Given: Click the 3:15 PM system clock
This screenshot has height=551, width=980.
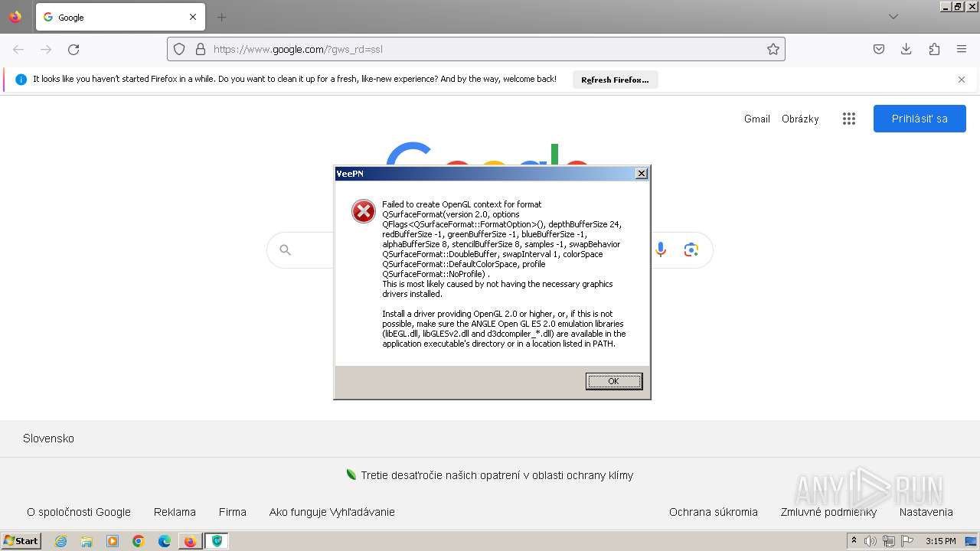Looking at the screenshot, I should tap(940, 541).
